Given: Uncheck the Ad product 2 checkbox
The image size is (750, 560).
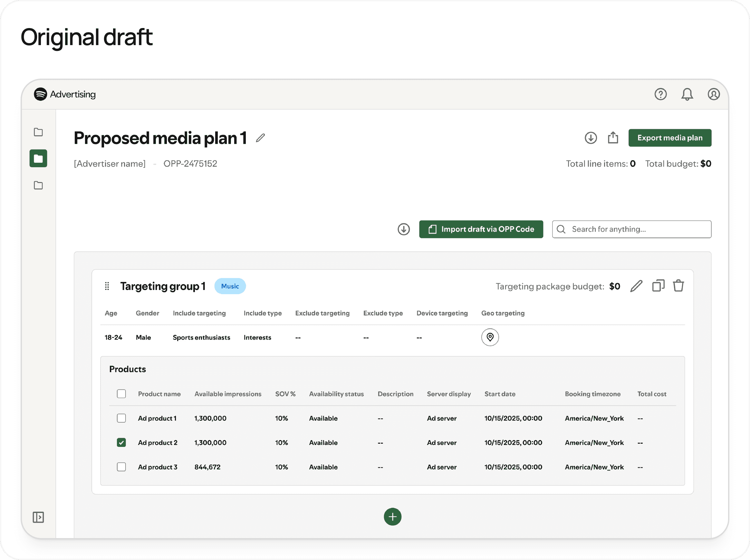Looking at the screenshot, I should point(121,442).
